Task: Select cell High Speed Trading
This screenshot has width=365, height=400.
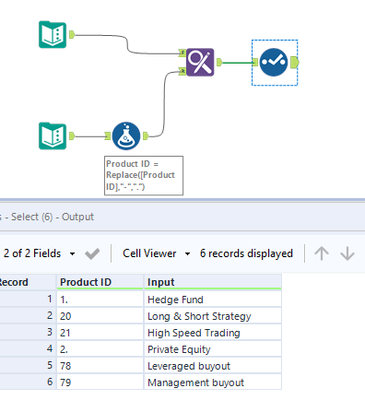Action: click(213, 332)
